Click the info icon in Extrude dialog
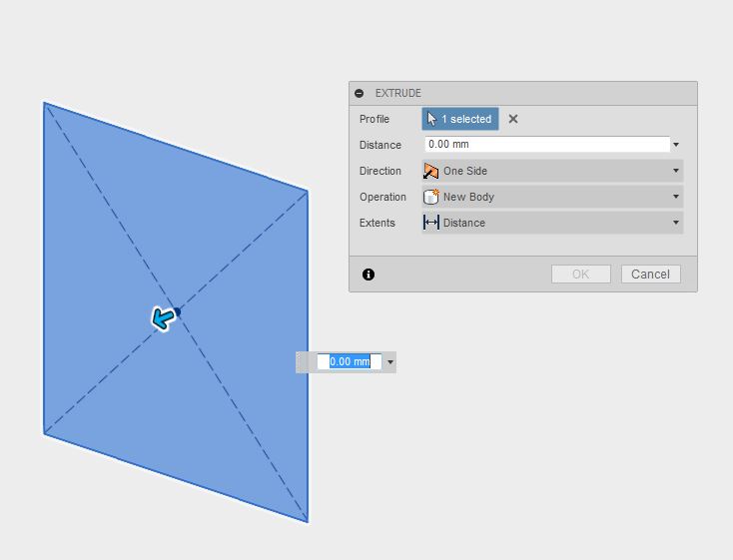This screenshot has width=733, height=560. (368, 275)
